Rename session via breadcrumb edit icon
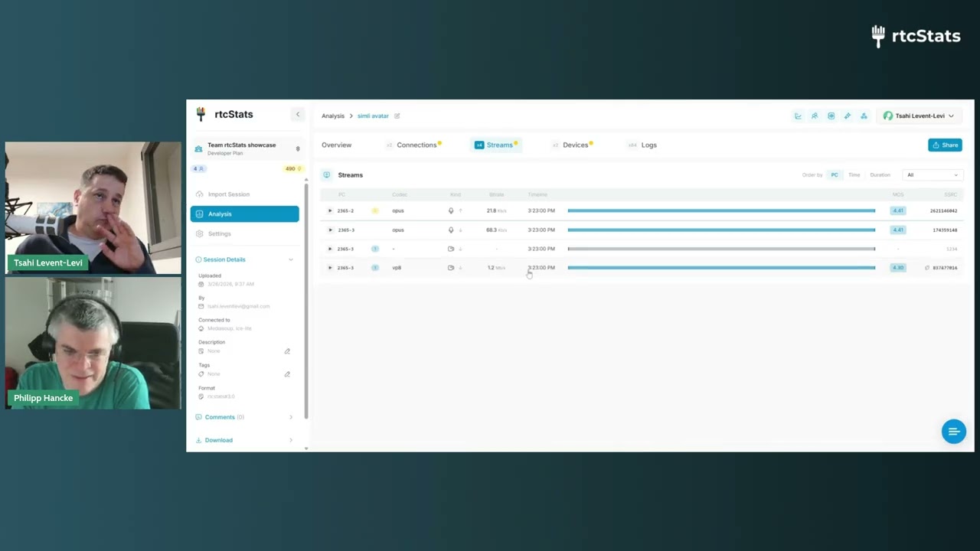Screen dimensions: 980x551 pyautogui.click(x=397, y=116)
